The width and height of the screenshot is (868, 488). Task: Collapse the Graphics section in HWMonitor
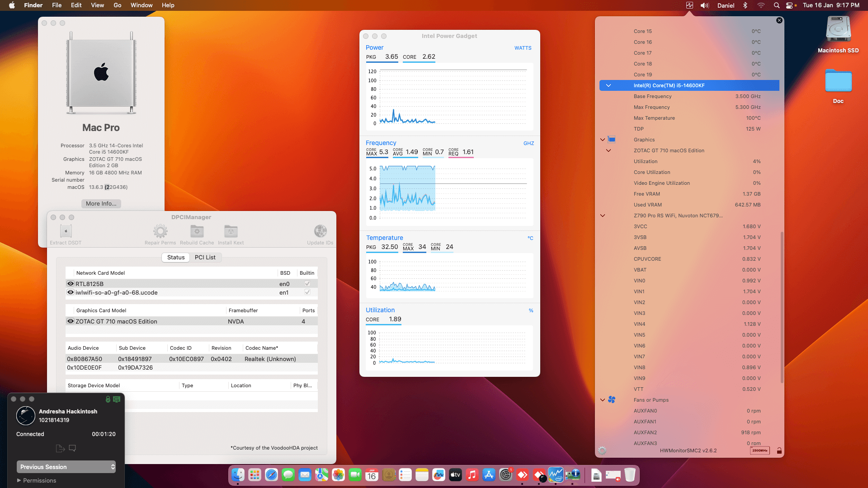[x=602, y=140]
